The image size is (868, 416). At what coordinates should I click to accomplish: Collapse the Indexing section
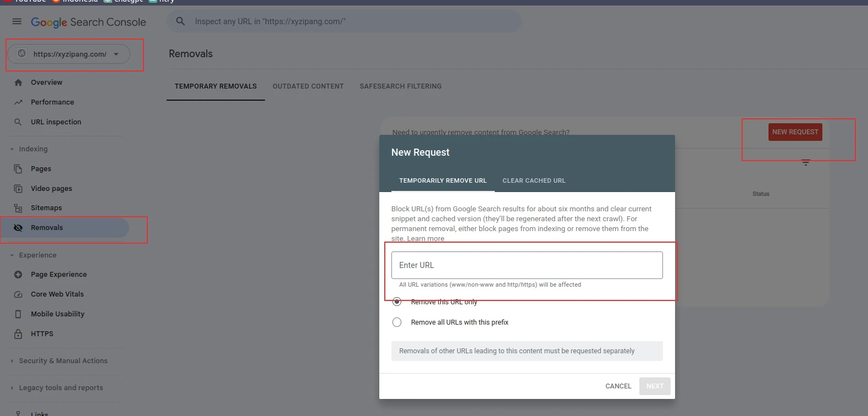pyautogui.click(x=12, y=149)
